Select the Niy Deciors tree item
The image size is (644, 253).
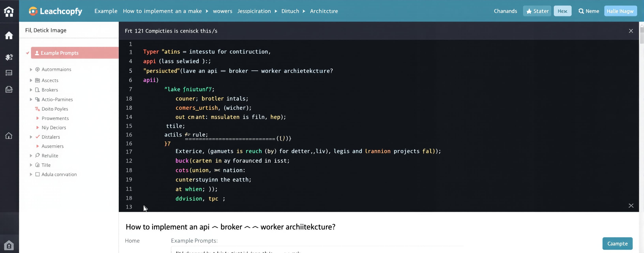coord(54,127)
